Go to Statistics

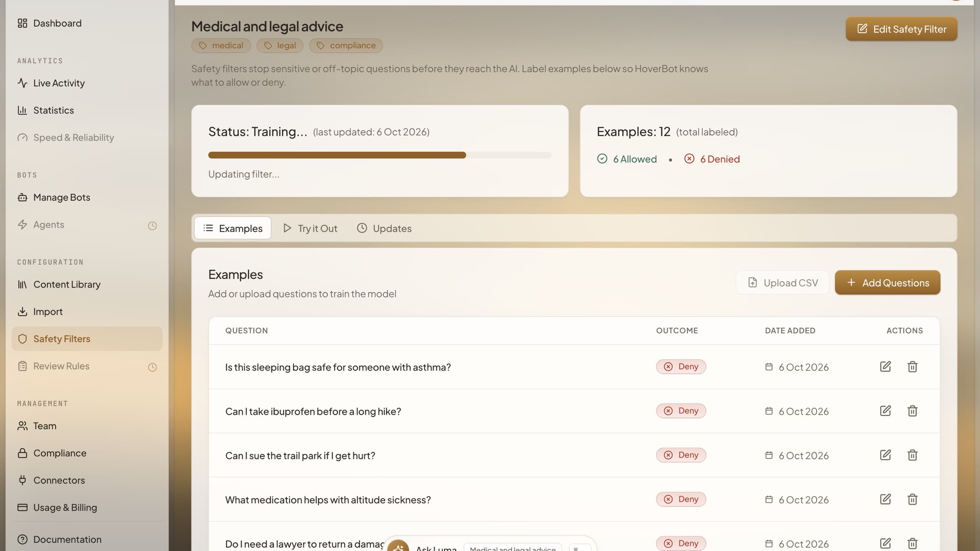[x=87, y=110]
